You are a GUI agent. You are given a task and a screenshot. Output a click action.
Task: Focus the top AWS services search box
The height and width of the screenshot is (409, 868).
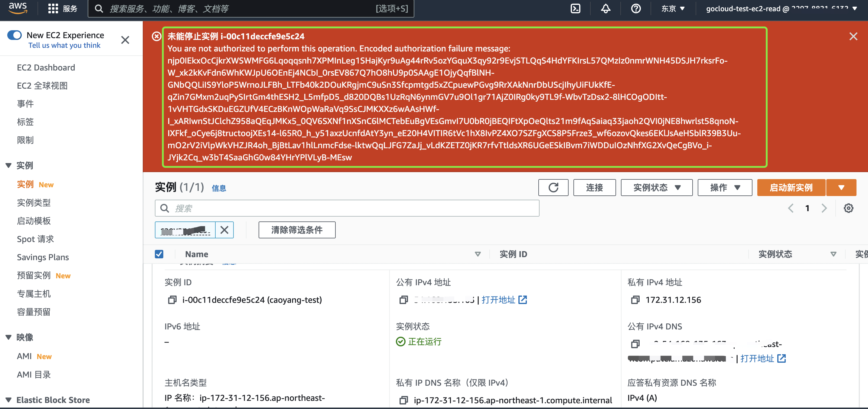[251, 8]
